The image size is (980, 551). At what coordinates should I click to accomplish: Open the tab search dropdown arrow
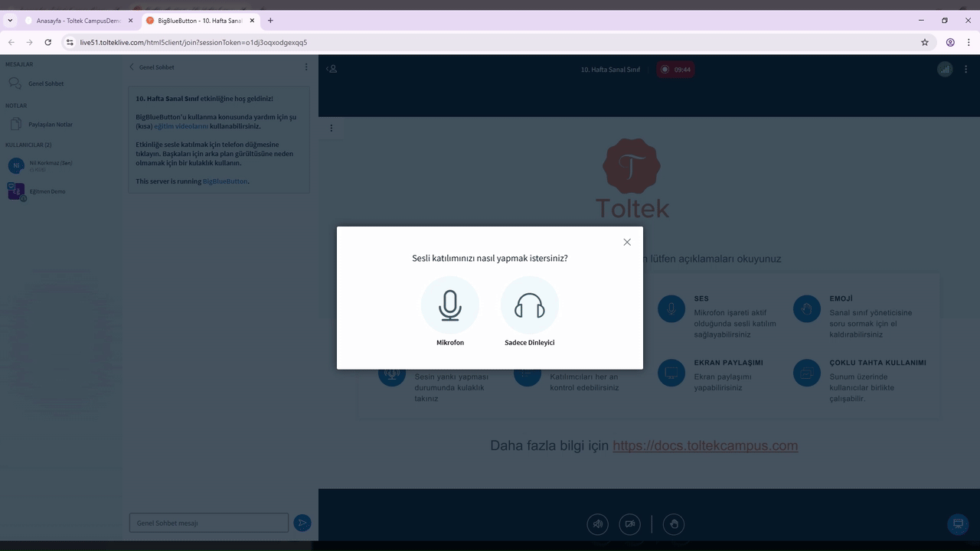tap(10, 21)
